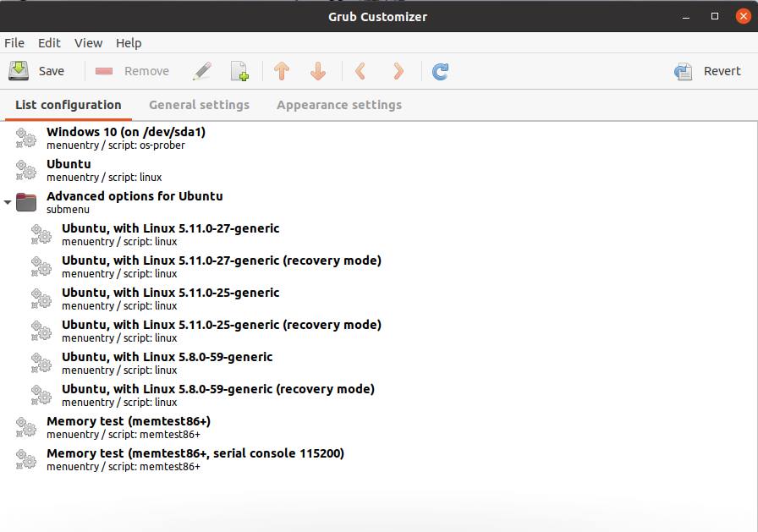
Task: Open the View menu
Action: coord(89,43)
